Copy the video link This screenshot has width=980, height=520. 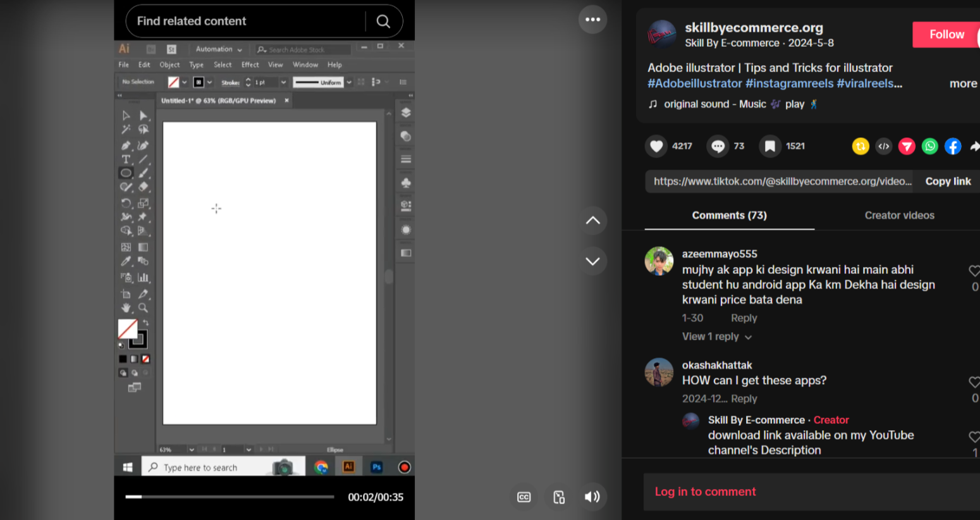948,181
